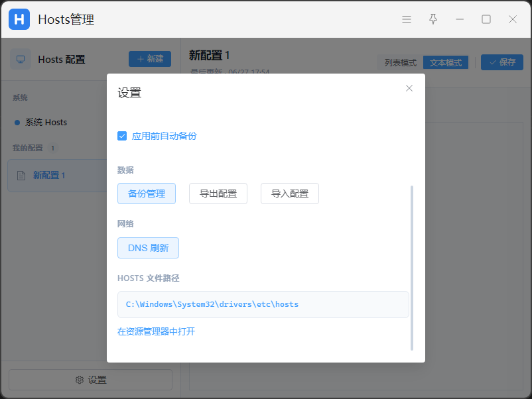Click the 新配置 1 heading title

coord(209,55)
